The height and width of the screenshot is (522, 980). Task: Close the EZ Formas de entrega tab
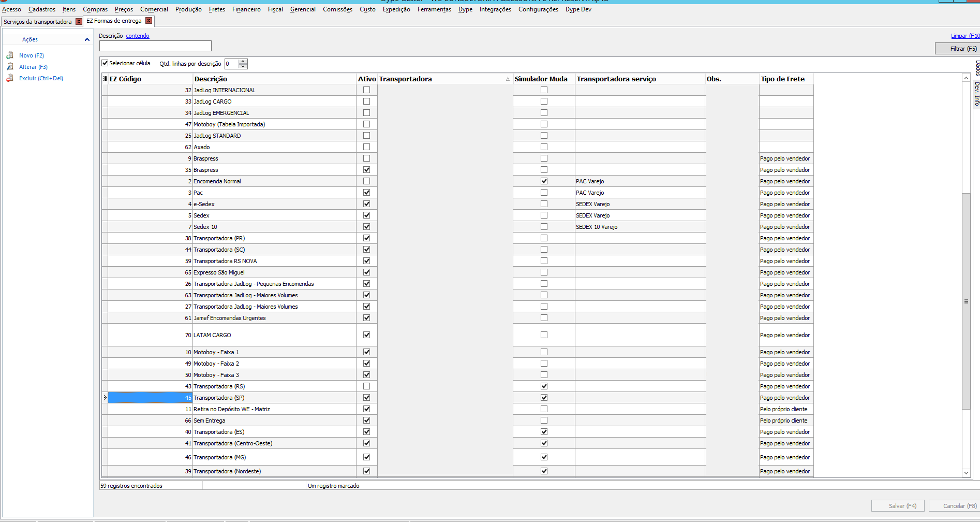click(149, 21)
